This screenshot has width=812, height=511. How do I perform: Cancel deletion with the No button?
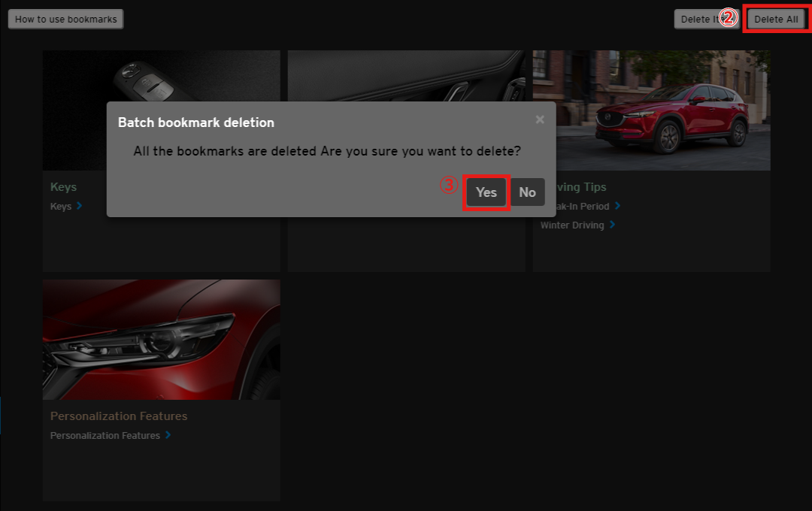tap(527, 192)
